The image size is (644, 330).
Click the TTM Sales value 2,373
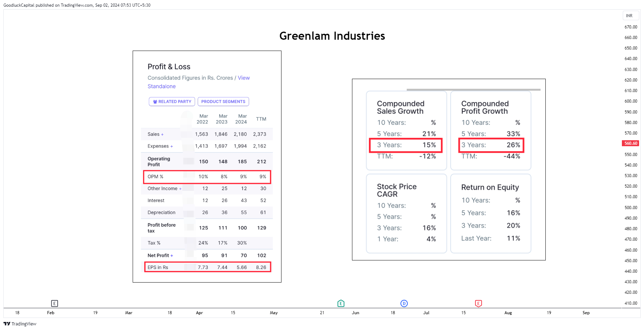[x=260, y=134]
